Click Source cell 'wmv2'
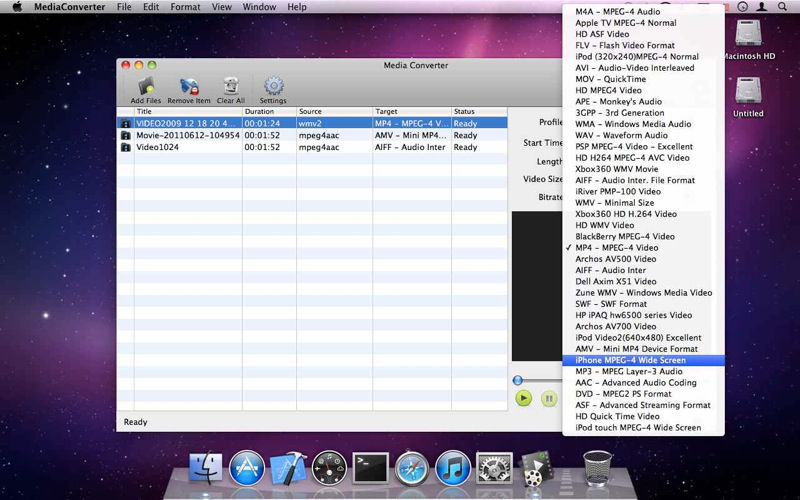Image resolution: width=800 pixels, height=500 pixels. coord(310,123)
